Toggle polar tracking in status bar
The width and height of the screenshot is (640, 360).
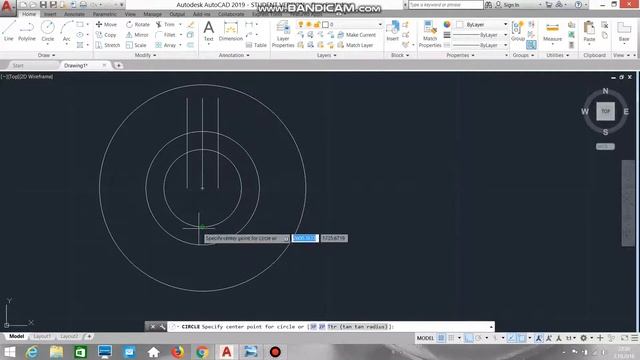478,338
